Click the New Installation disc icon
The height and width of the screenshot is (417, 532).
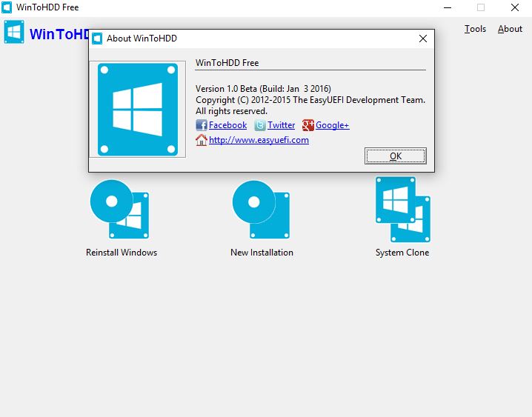[x=261, y=209]
